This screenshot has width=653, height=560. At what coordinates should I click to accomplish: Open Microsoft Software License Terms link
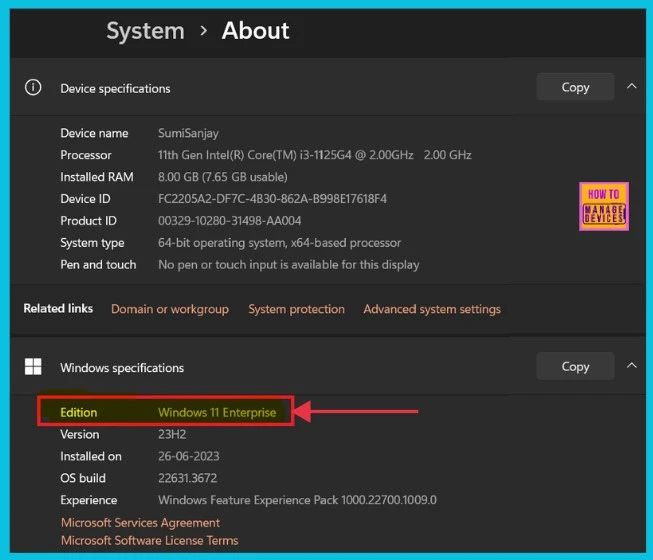tap(150, 540)
